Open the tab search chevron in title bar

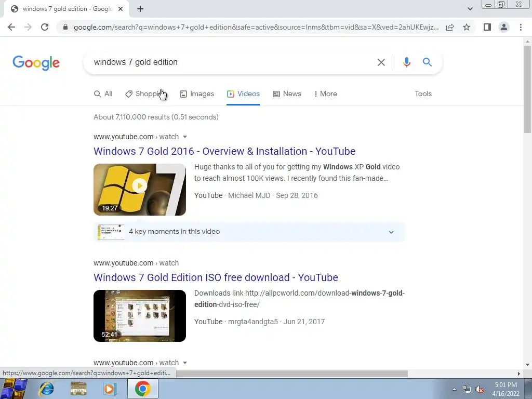[470, 9]
